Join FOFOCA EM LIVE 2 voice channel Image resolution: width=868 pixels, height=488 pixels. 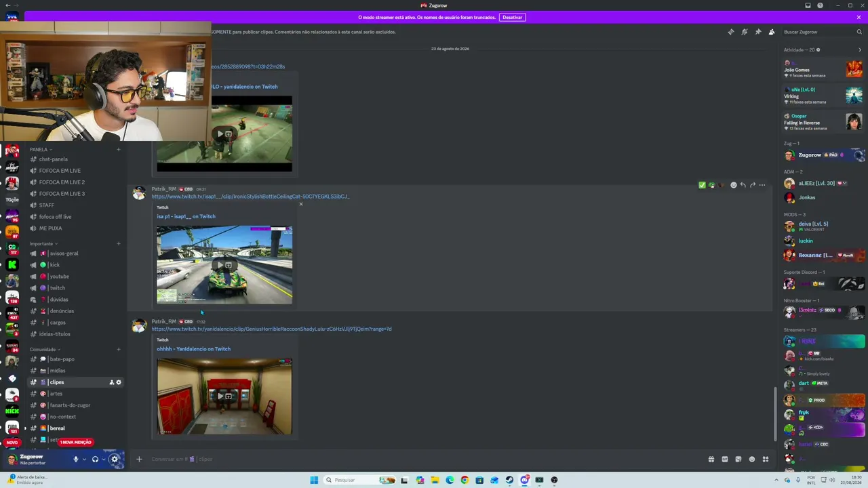coord(75,182)
